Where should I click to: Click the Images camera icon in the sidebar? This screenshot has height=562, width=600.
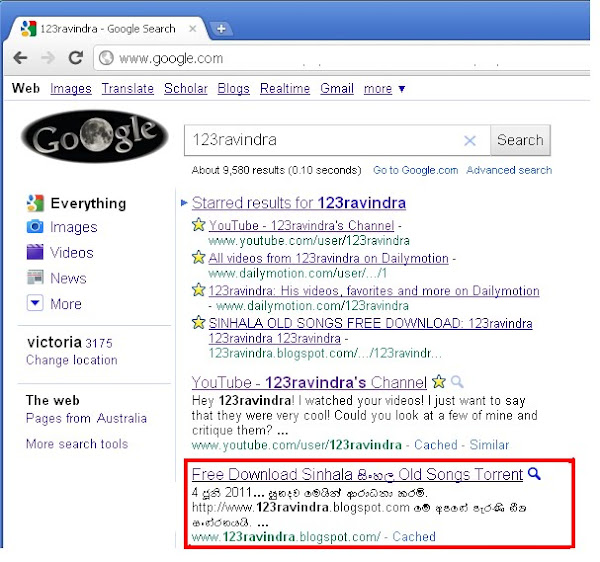pos(35,227)
